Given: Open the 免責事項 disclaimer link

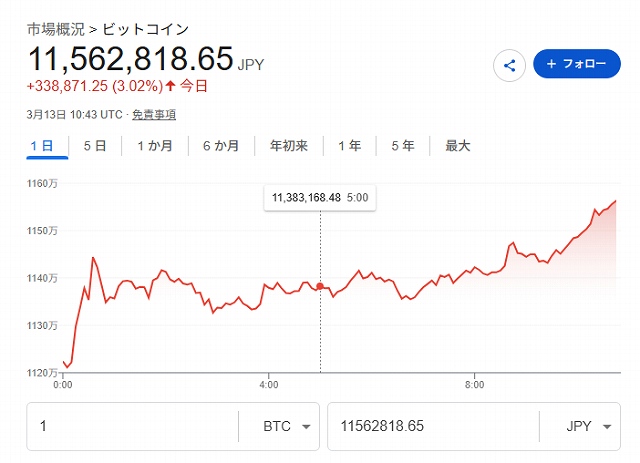Looking at the screenshot, I should [154, 114].
